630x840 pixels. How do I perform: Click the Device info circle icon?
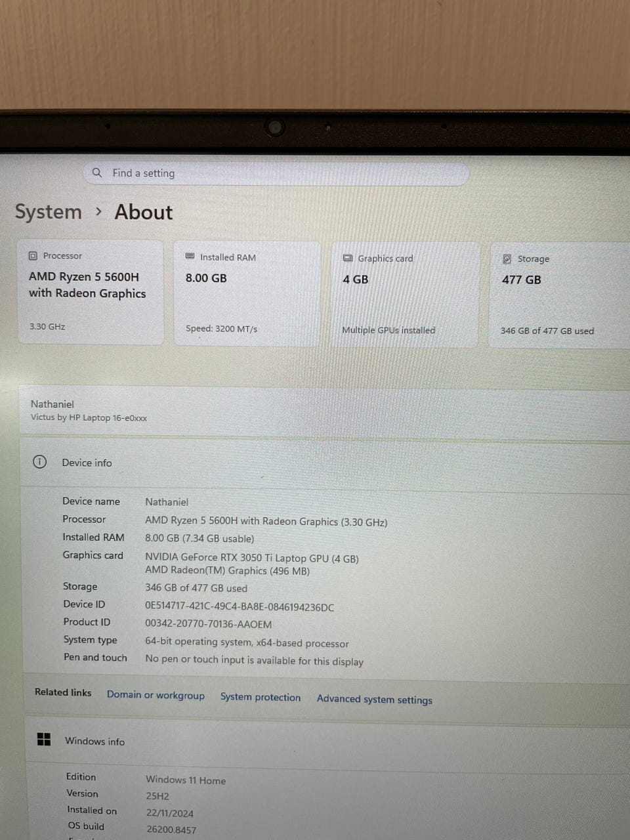(40, 462)
